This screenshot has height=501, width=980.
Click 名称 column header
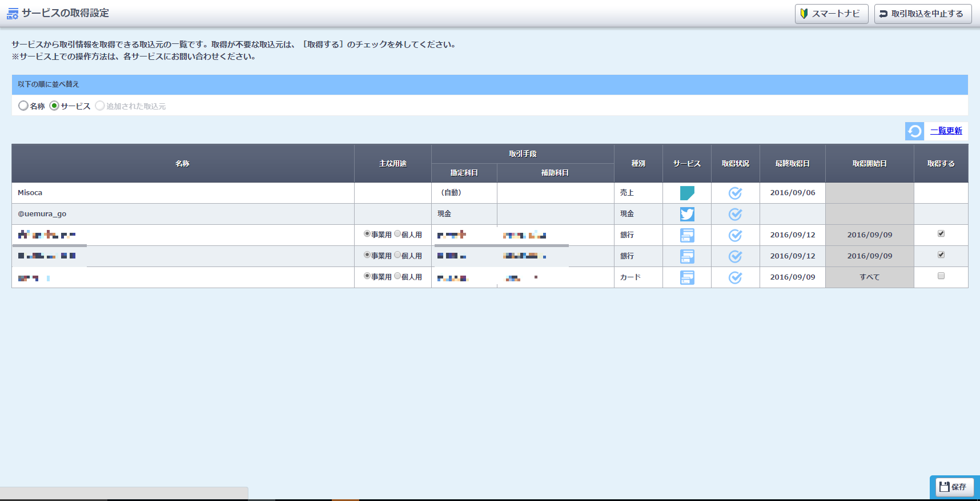coord(183,163)
